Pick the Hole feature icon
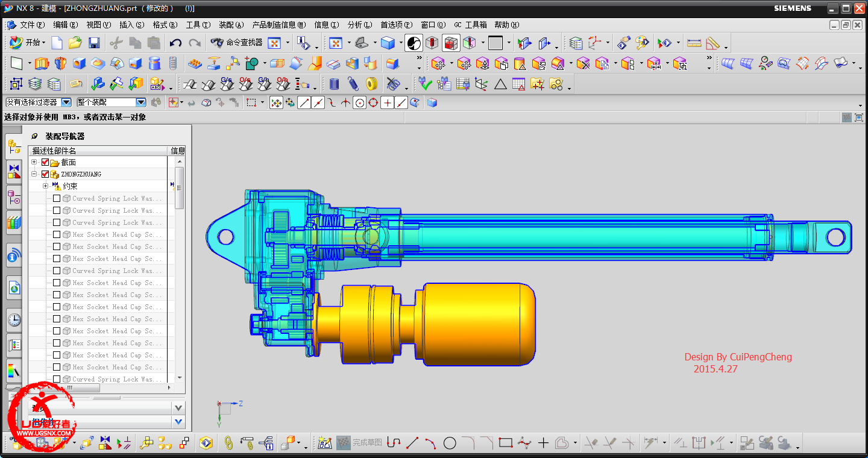 [79, 63]
